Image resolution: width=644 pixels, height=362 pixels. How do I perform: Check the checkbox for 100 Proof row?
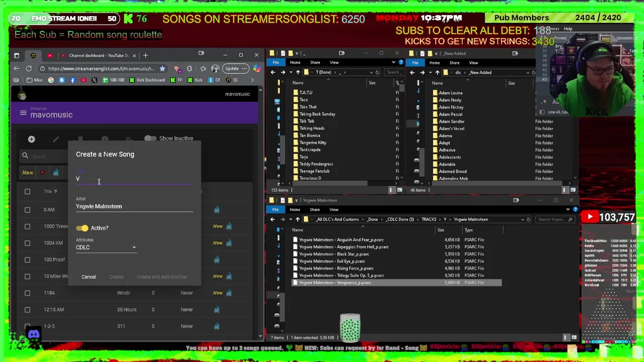[x=27, y=259]
